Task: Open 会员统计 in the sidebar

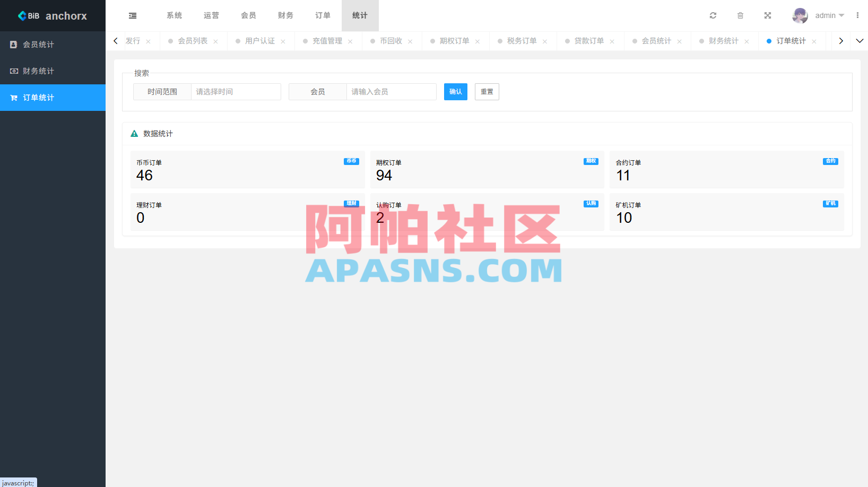Action: pyautogui.click(x=53, y=45)
